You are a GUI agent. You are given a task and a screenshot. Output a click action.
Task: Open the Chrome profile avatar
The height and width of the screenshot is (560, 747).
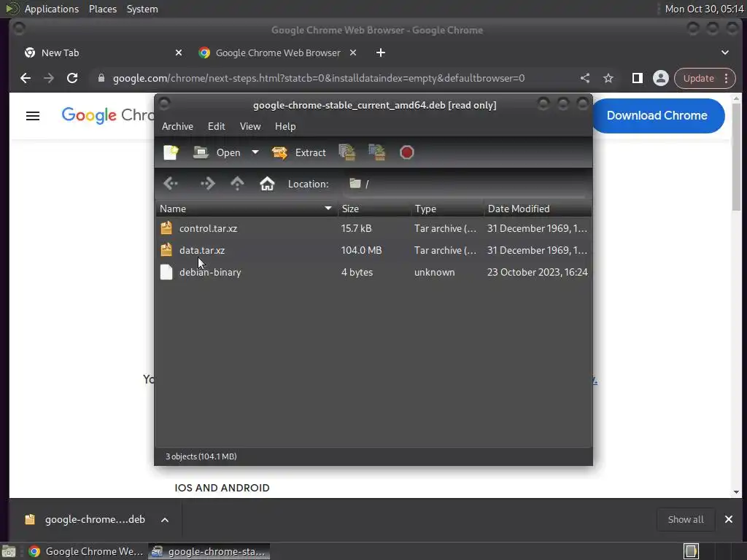point(661,78)
